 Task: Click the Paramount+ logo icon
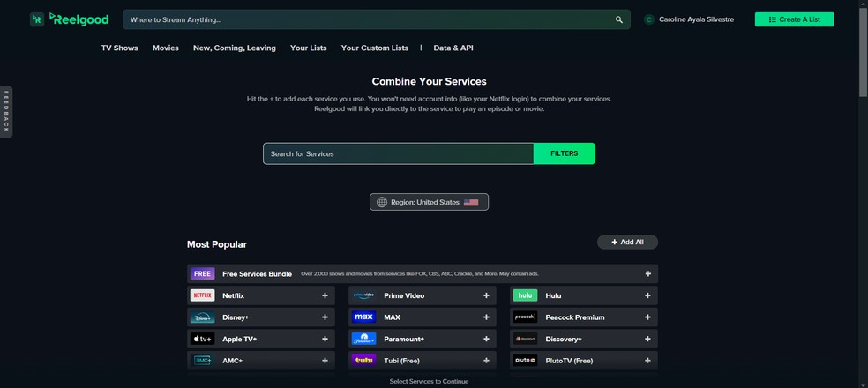(x=363, y=339)
